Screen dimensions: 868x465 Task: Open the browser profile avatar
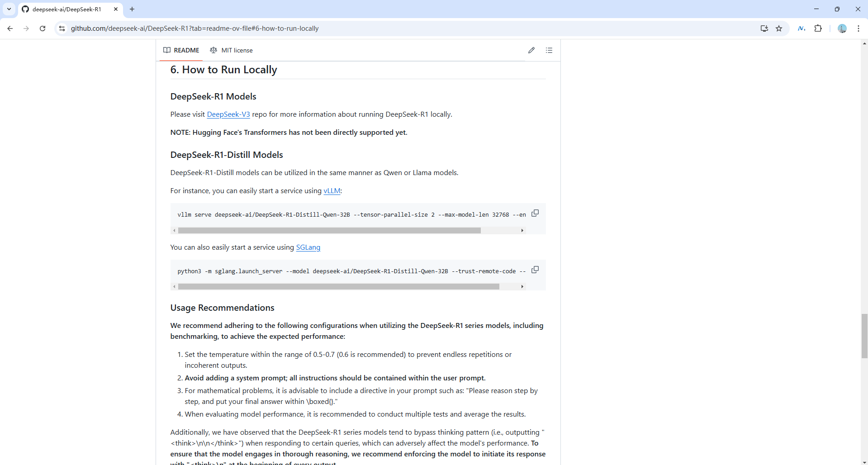click(842, 28)
